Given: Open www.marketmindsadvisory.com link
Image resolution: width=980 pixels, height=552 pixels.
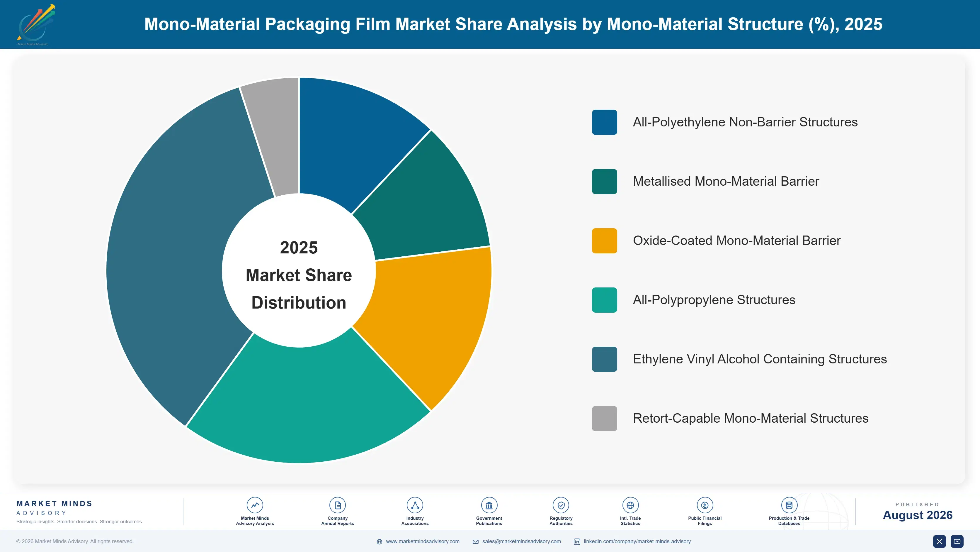Looking at the screenshot, I should [x=423, y=541].
